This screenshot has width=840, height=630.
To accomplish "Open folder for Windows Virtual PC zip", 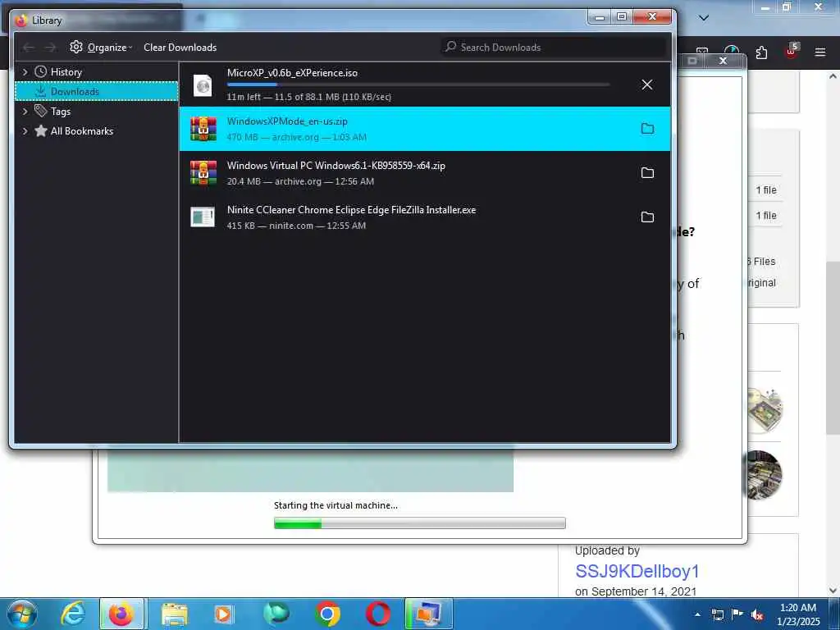I will click(x=648, y=173).
